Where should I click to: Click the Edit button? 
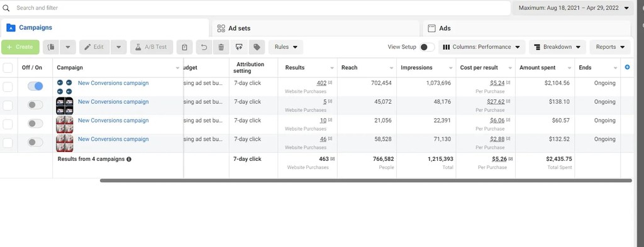[x=94, y=47]
